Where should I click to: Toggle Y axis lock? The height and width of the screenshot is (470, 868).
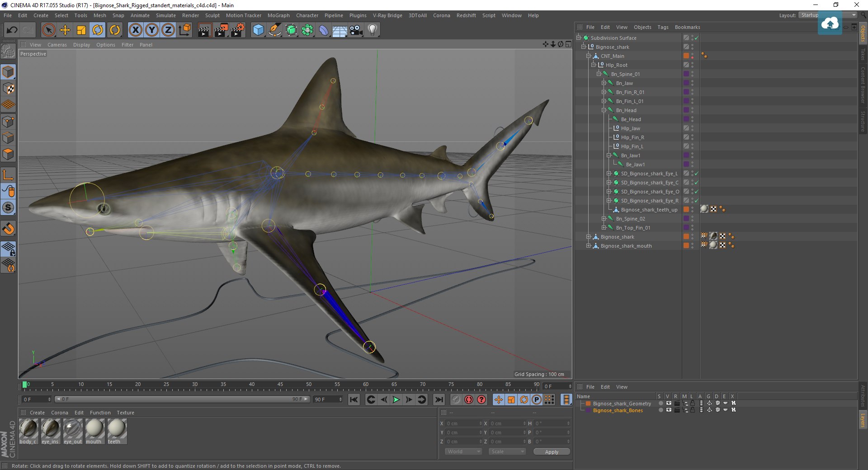(151, 30)
